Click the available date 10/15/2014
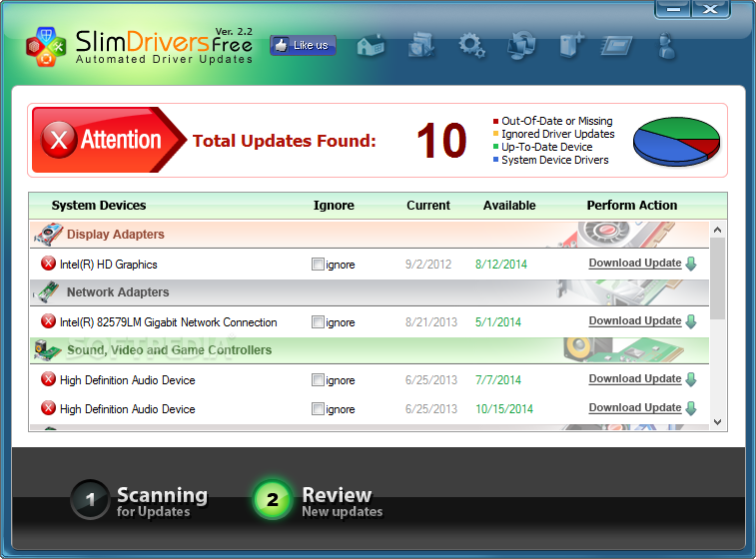Viewport: 756px width, 559px height. click(504, 408)
